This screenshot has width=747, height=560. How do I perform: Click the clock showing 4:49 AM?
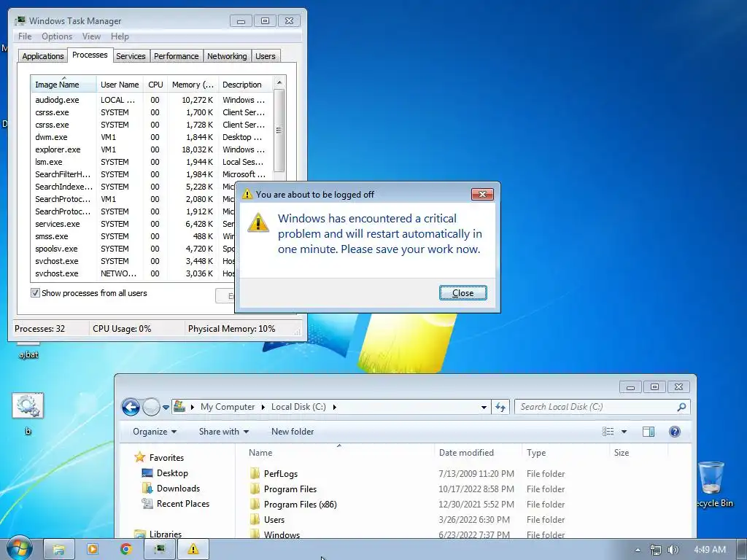(x=710, y=550)
